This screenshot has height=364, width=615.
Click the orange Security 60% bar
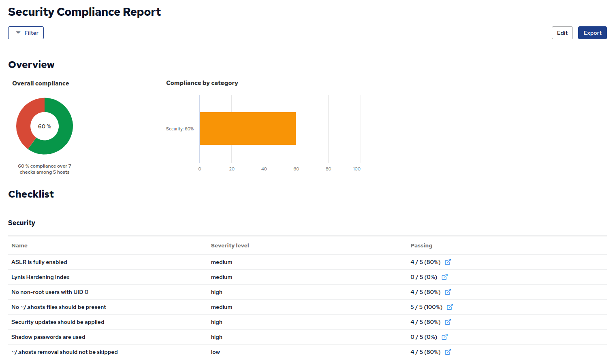click(x=248, y=128)
